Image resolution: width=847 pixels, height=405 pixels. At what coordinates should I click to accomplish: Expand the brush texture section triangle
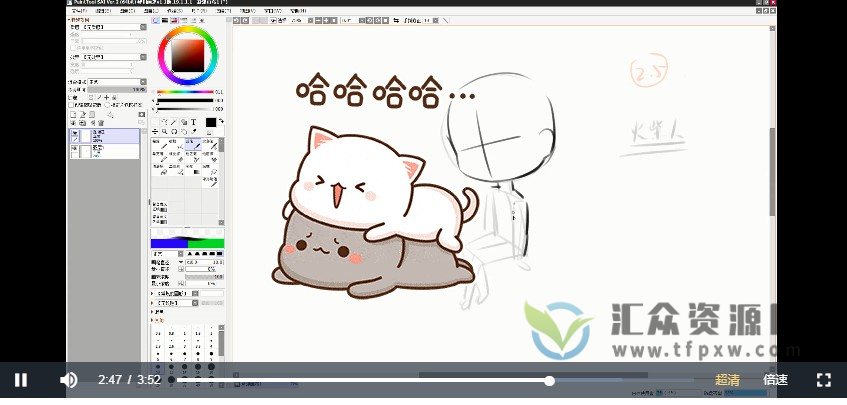coord(152,303)
